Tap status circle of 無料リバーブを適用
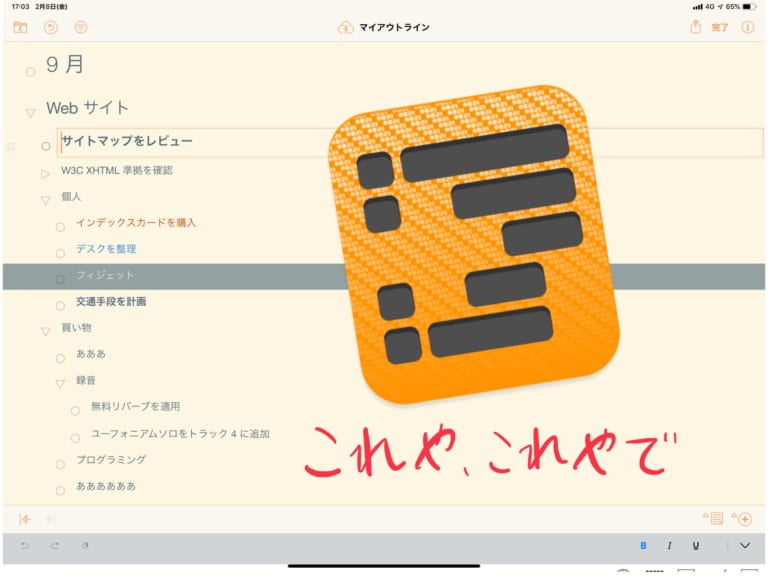Viewport: 768px width, 576px height. coord(75,411)
